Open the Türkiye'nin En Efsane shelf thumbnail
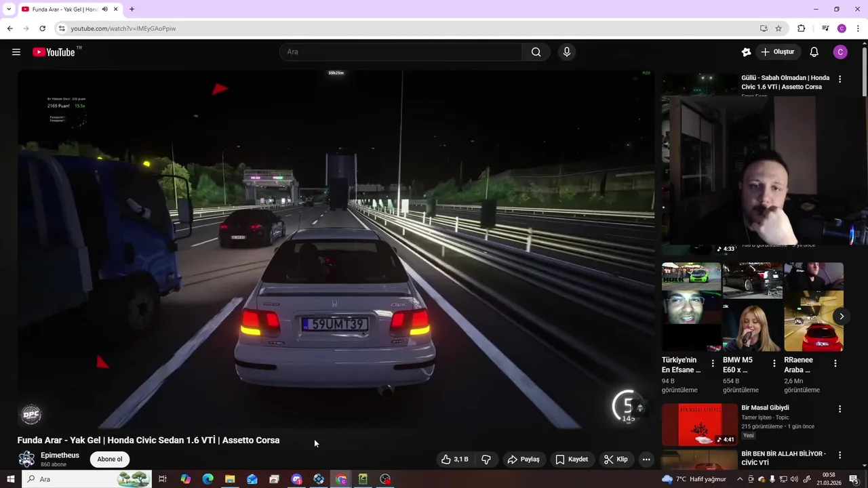 tap(691, 307)
